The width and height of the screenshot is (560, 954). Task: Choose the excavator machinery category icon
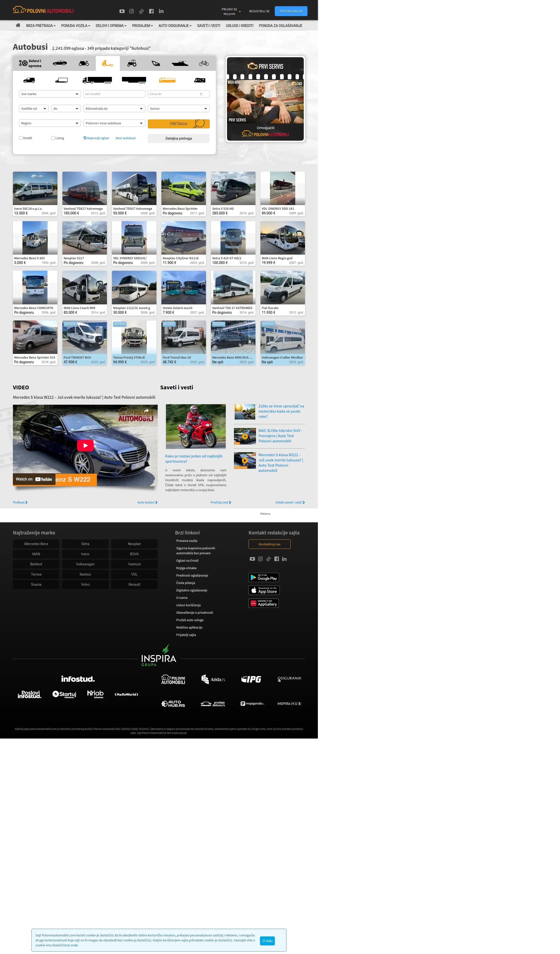[155, 64]
